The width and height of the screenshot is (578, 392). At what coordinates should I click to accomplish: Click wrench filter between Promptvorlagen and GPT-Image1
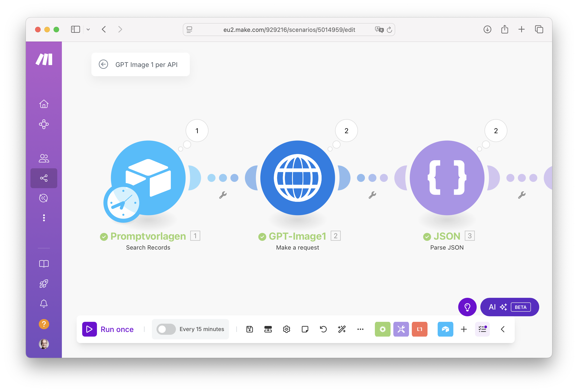(x=223, y=195)
